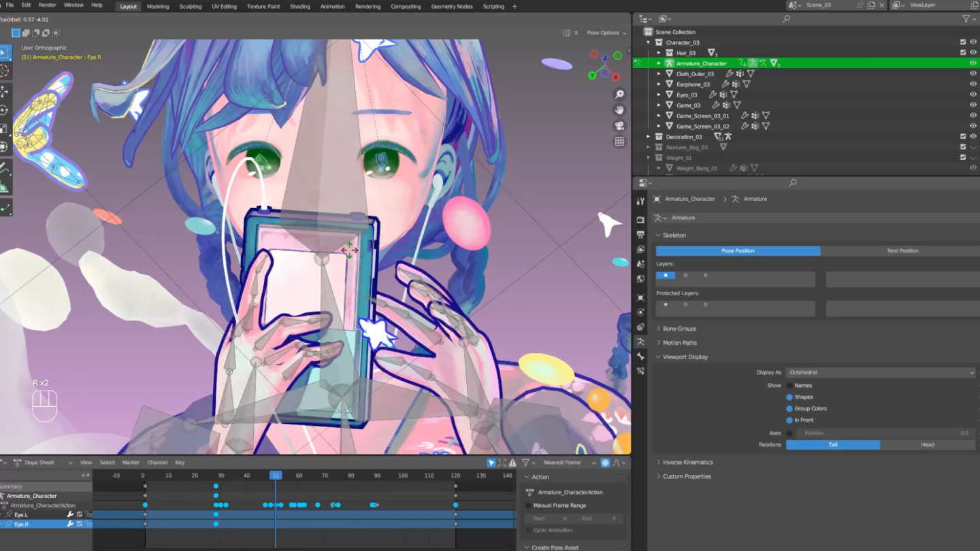
Task: Switch to the Geometry Nodes workspace tab
Action: coord(451,6)
